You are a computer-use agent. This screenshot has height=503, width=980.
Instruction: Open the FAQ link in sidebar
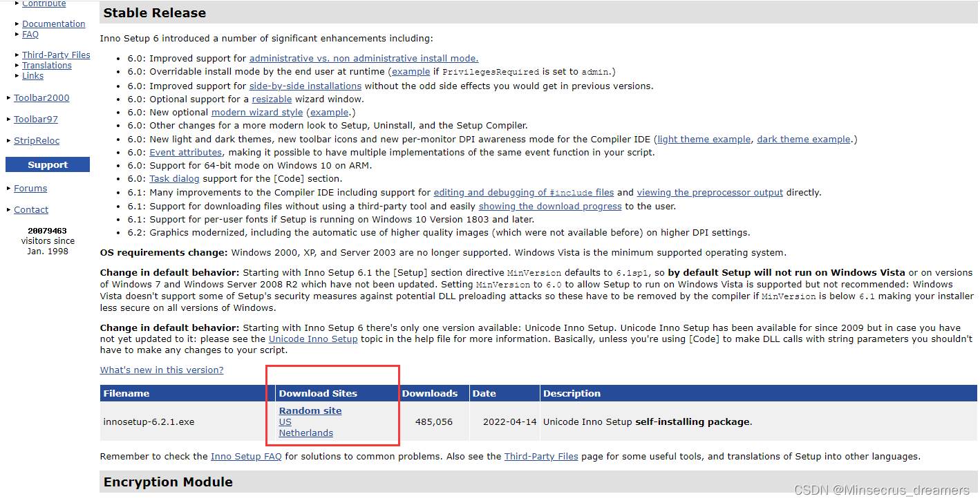pyautogui.click(x=30, y=34)
